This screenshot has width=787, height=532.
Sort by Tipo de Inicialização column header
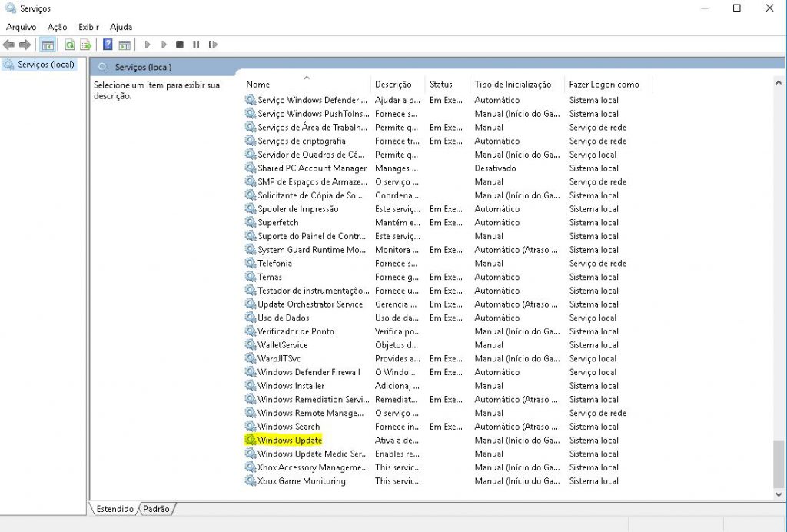click(513, 84)
